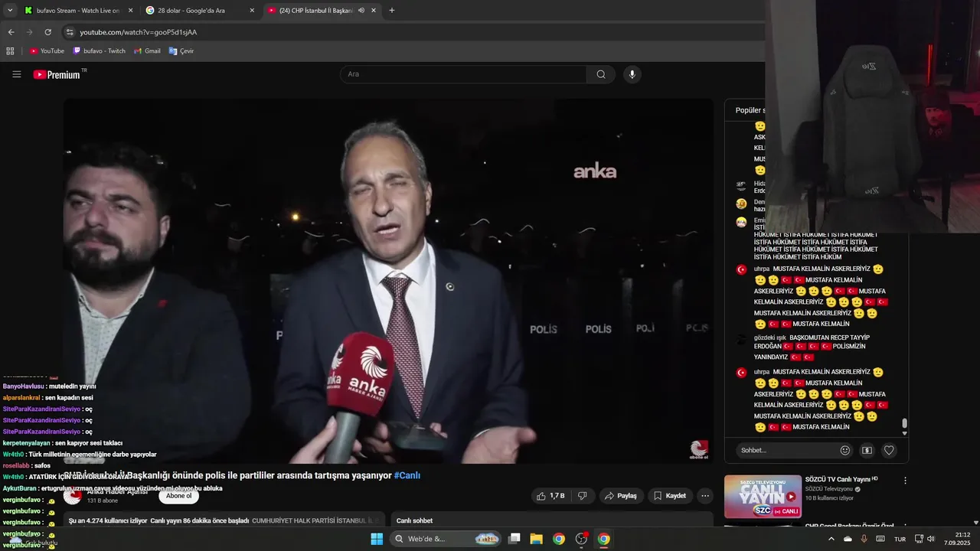Switch to the bufavo Stream tab

tap(78, 11)
